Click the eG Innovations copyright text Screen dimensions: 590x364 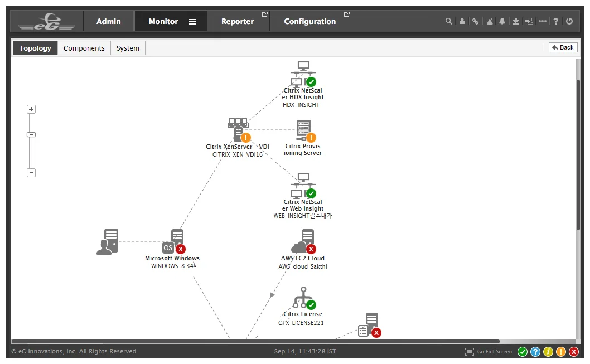[x=74, y=351]
